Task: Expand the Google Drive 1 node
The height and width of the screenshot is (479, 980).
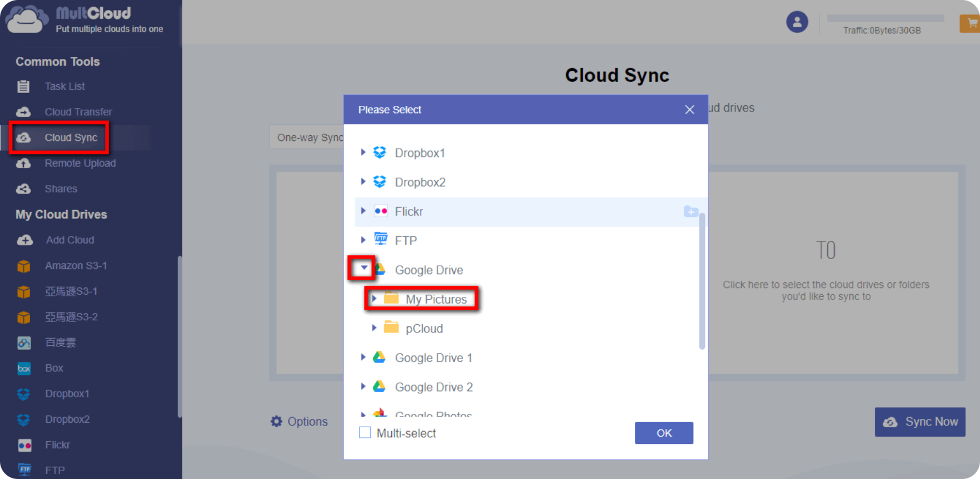Action: pyautogui.click(x=363, y=358)
